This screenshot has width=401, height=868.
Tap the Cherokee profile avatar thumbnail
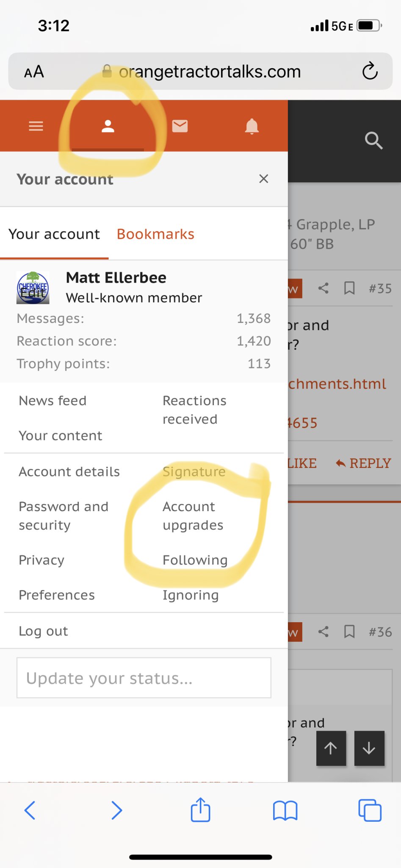click(x=33, y=288)
